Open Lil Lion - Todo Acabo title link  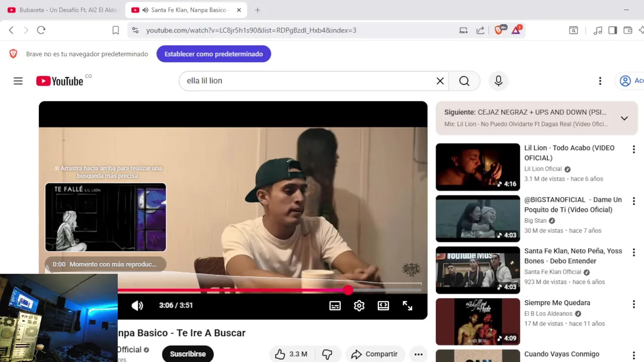click(570, 153)
